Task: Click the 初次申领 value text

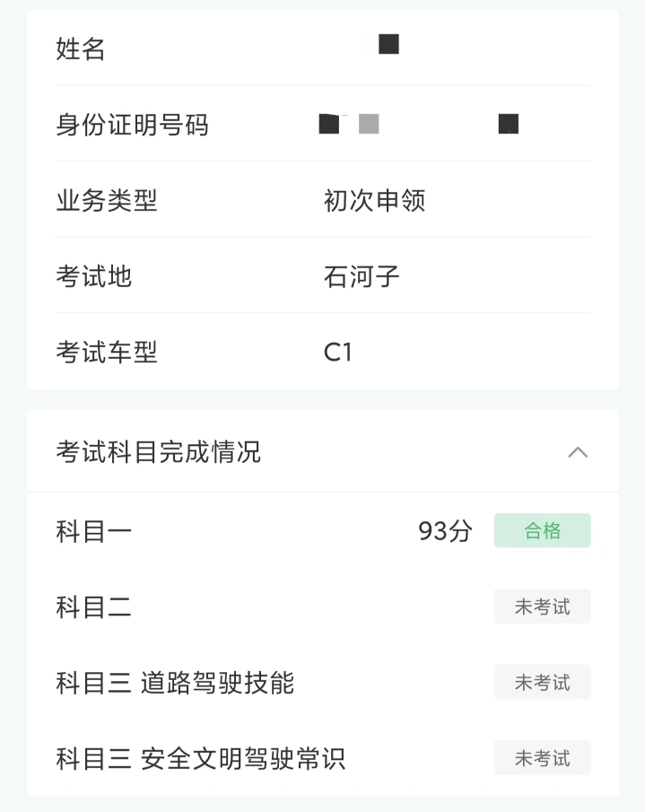Action: (374, 201)
